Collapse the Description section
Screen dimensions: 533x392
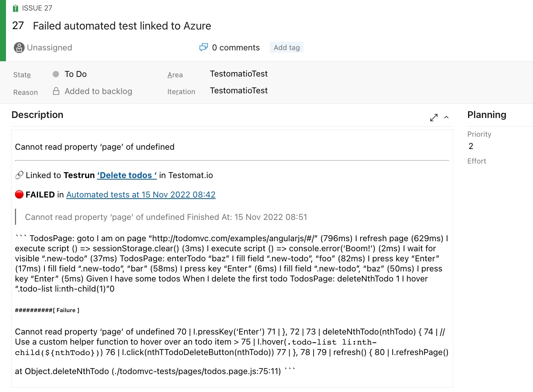(446, 118)
